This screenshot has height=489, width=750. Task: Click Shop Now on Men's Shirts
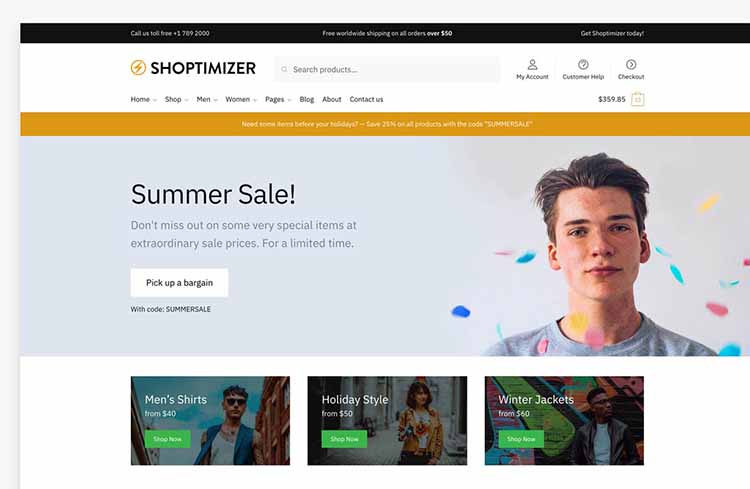pyautogui.click(x=167, y=439)
